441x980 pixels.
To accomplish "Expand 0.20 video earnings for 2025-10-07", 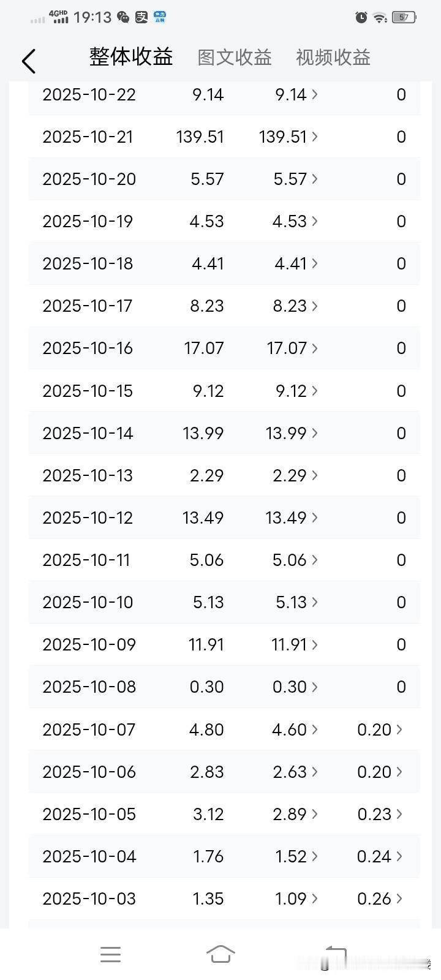I will click(x=380, y=729).
